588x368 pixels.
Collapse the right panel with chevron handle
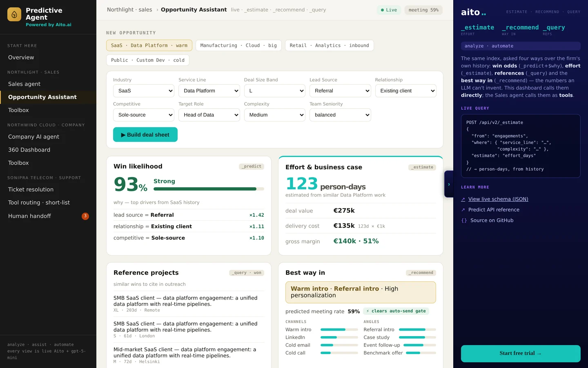coord(449,184)
